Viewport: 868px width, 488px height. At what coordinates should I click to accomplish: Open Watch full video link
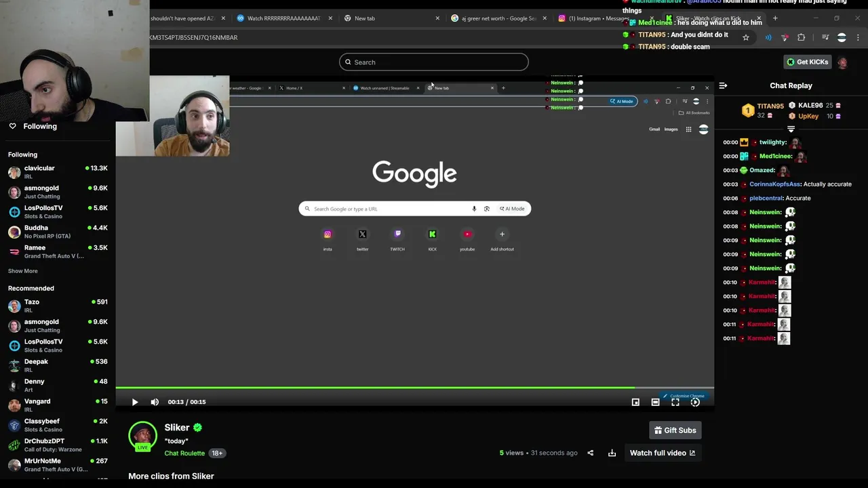click(663, 453)
